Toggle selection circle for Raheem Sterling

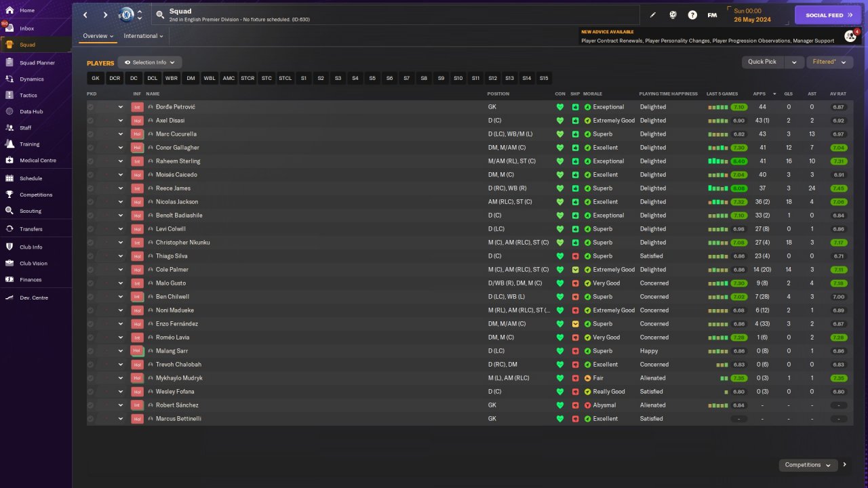pos(91,161)
